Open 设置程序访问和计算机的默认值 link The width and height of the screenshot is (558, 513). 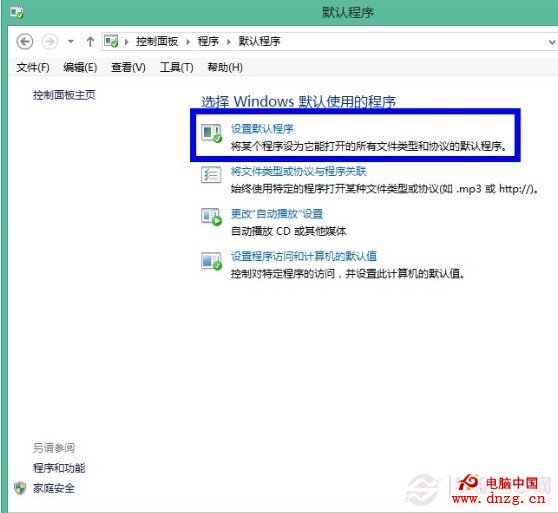[304, 256]
